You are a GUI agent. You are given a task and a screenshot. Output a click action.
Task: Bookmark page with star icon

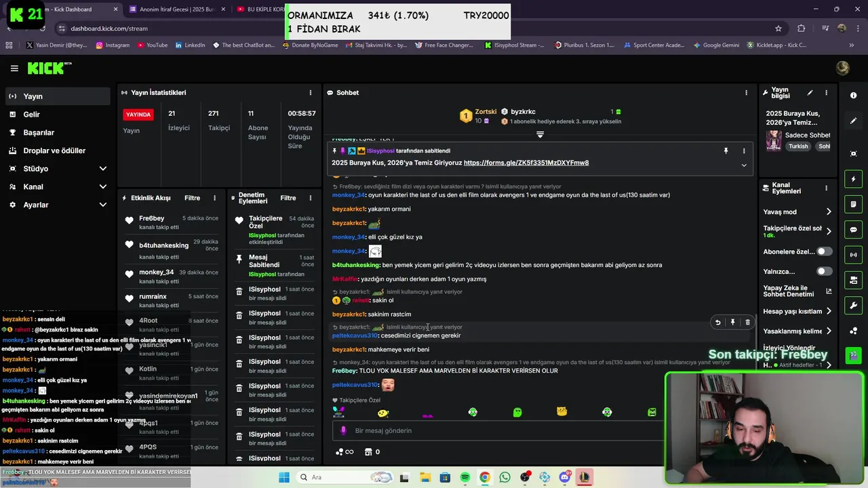click(x=778, y=28)
